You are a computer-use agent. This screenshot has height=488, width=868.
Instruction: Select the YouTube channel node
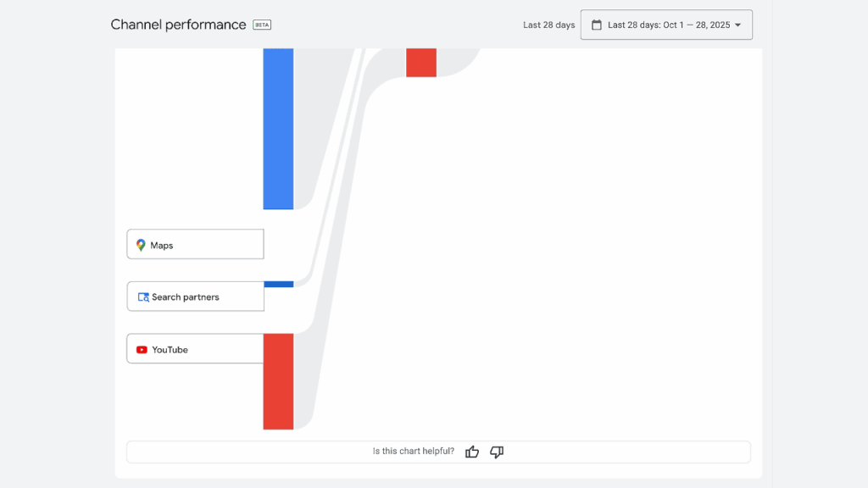(x=195, y=348)
